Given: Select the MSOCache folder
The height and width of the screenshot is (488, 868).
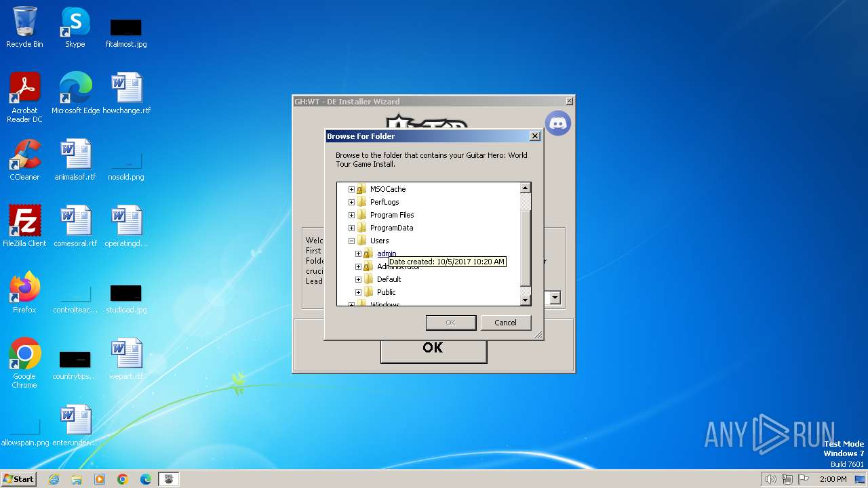Looking at the screenshot, I should (x=387, y=189).
